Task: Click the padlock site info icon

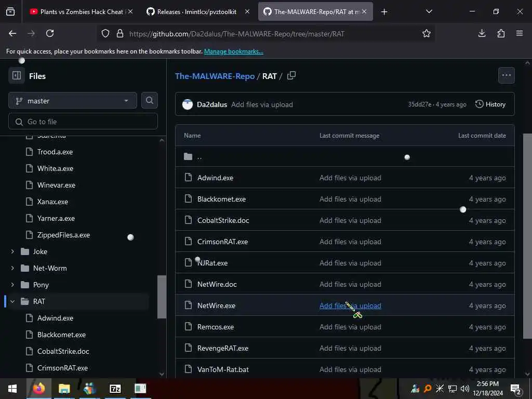Action: pos(120,34)
